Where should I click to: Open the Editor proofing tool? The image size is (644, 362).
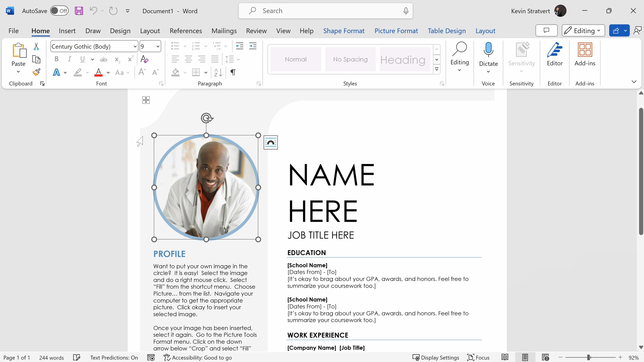pyautogui.click(x=554, y=54)
